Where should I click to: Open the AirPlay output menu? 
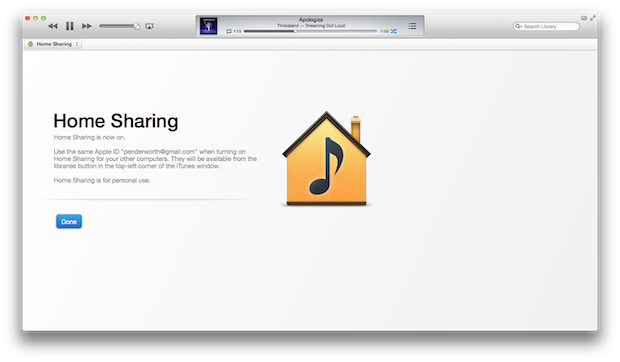tap(149, 26)
